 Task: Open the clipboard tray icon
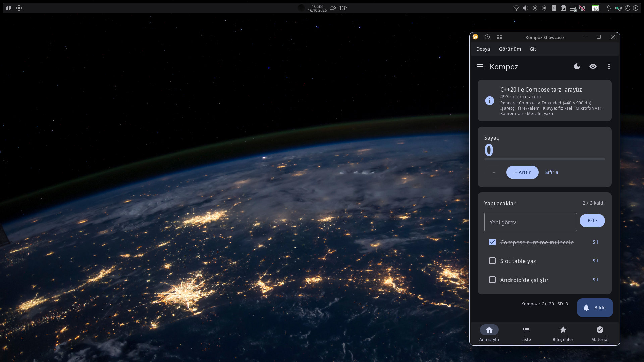tap(563, 8)
